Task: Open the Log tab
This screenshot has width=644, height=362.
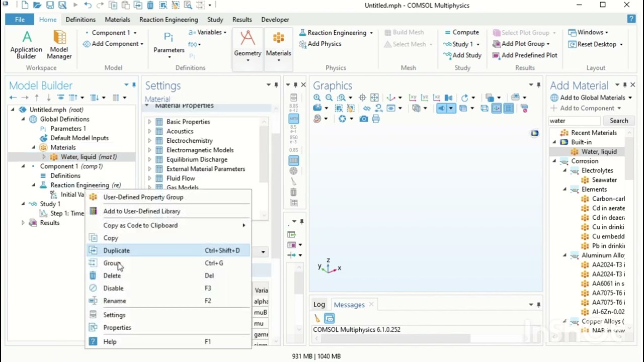Action: (319, 305)
